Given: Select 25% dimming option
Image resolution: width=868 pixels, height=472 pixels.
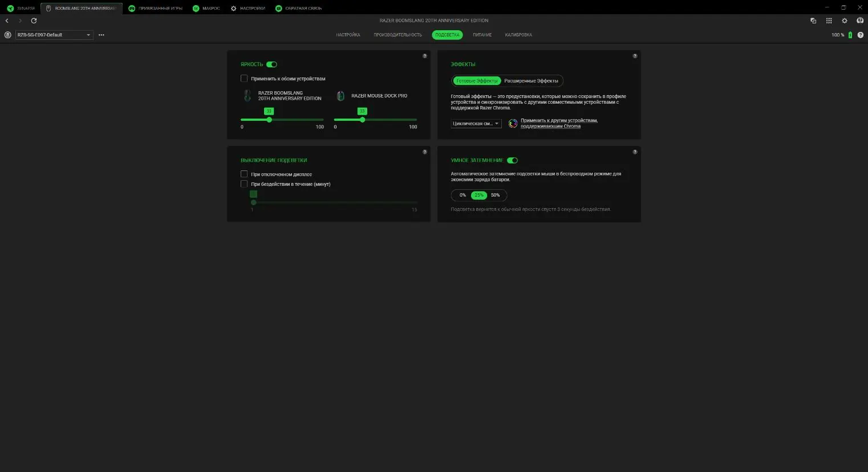Looking at the screenshot, I should (x=479, y=195).
